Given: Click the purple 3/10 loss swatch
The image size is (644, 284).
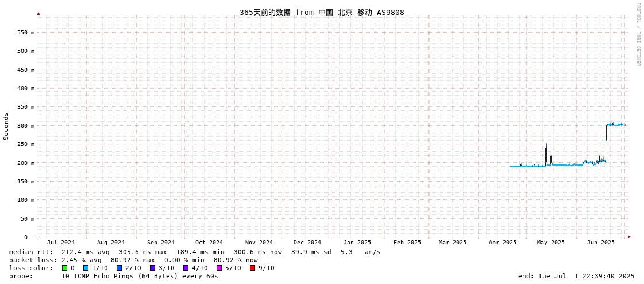Looking at the screenshot, I should click(152, 268).
